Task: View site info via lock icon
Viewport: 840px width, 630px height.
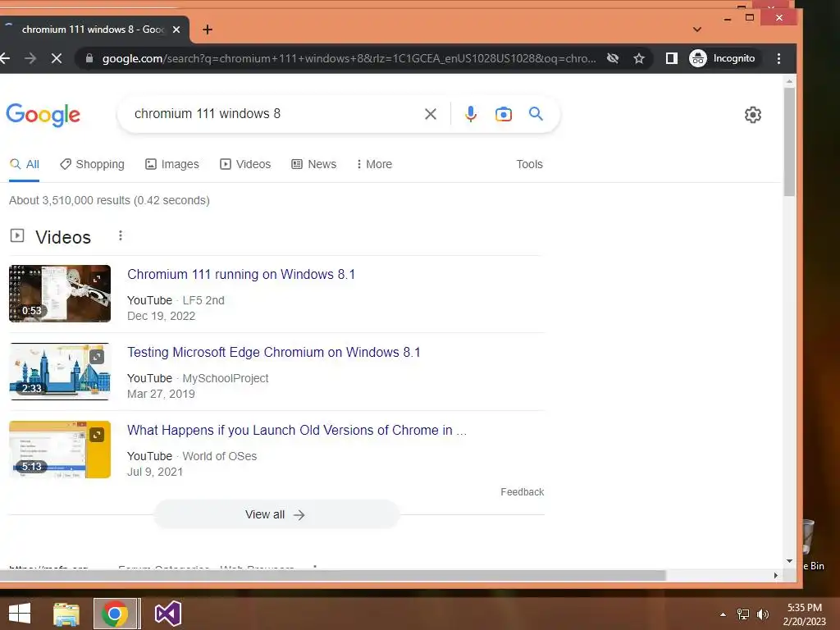Action: point(89,58)
